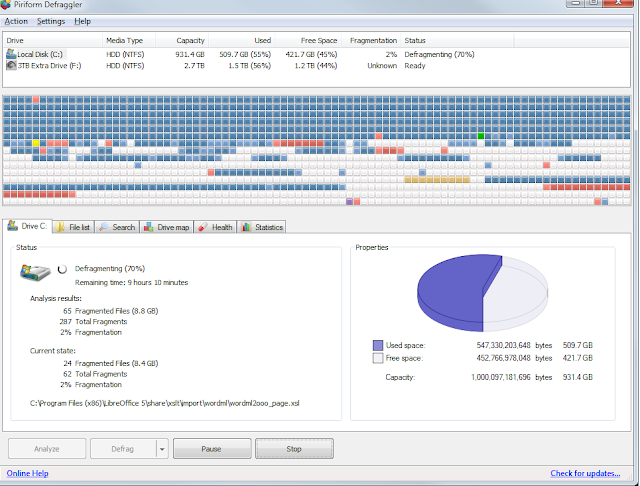This screenshot has width=640, height=486.
Task: Select the 3TB Extra Drive (F:) icon
Action: (x=11, y=65)
